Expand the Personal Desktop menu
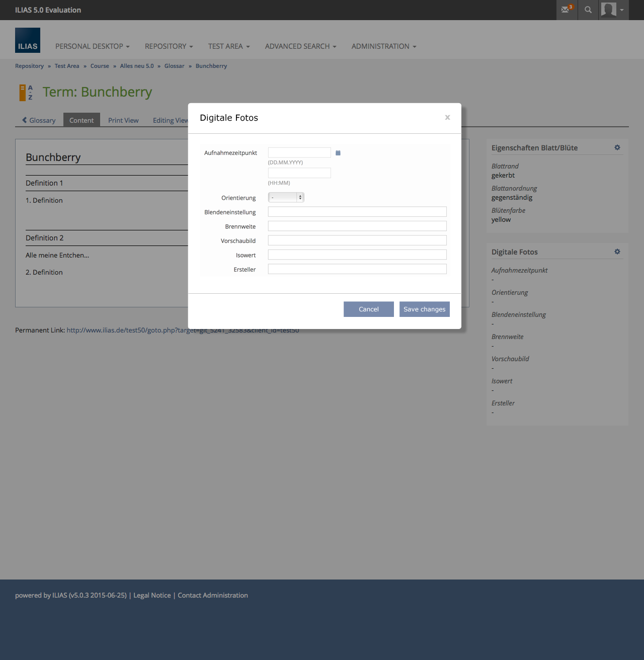The height and width of the screenshot is (660, 644). (x=93, y=46)
